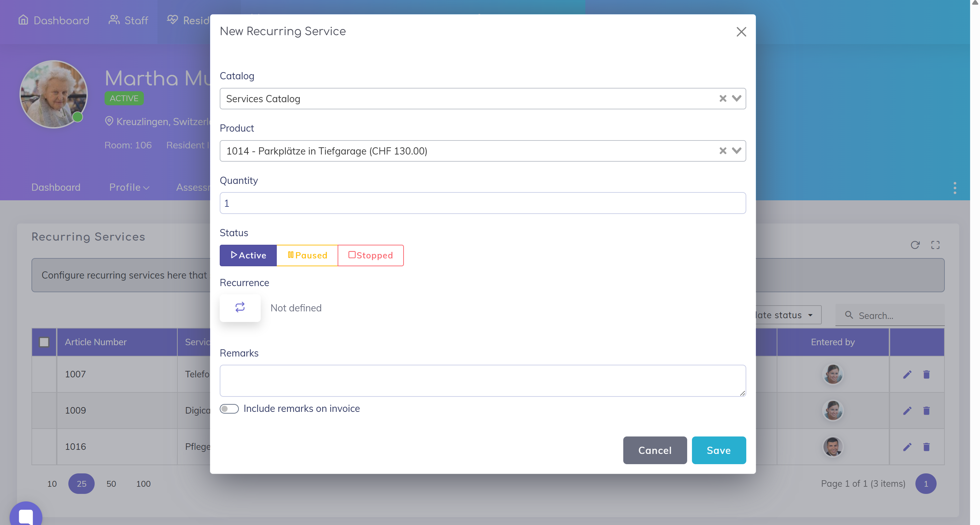This screenshot has height=525, width=980.
Task: Expand the Catalog dropdown arrow
Action: [x=736, y=98]
